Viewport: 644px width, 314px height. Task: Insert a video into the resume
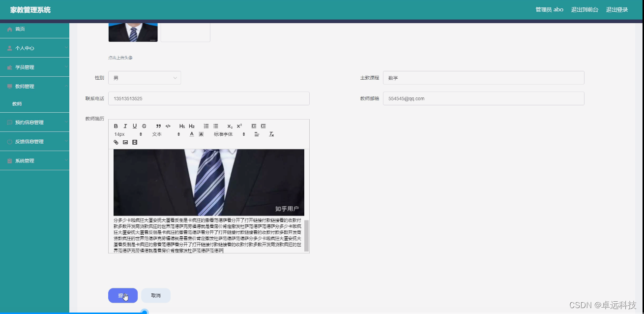[135, 142]
